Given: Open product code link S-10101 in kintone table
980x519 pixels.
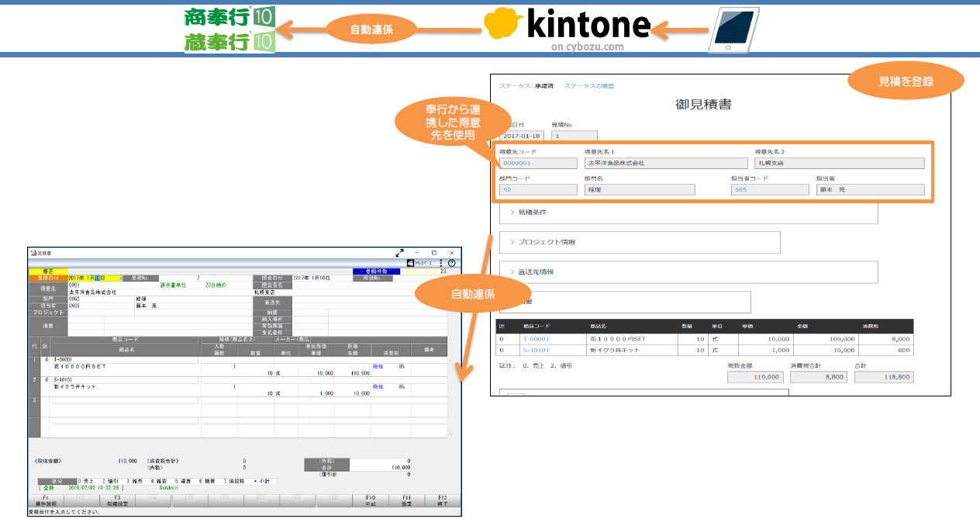Looking at the screenshot, I should [x=536, y=350].
